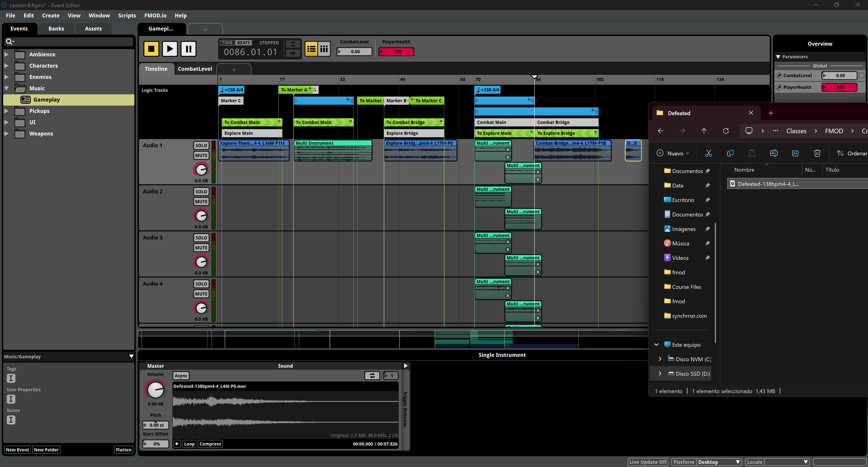Open the File menu
This screenshot has width=868, height=467.
10,15
